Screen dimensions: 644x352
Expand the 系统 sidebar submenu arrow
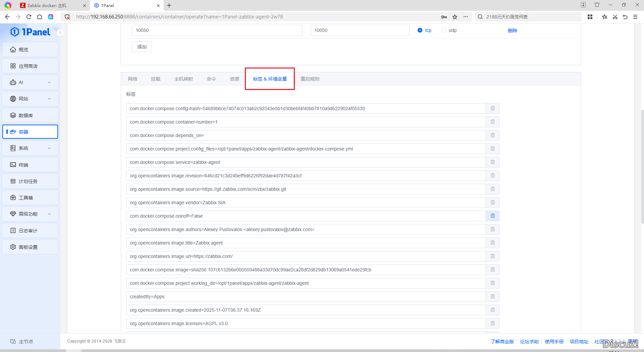point(49,148)
